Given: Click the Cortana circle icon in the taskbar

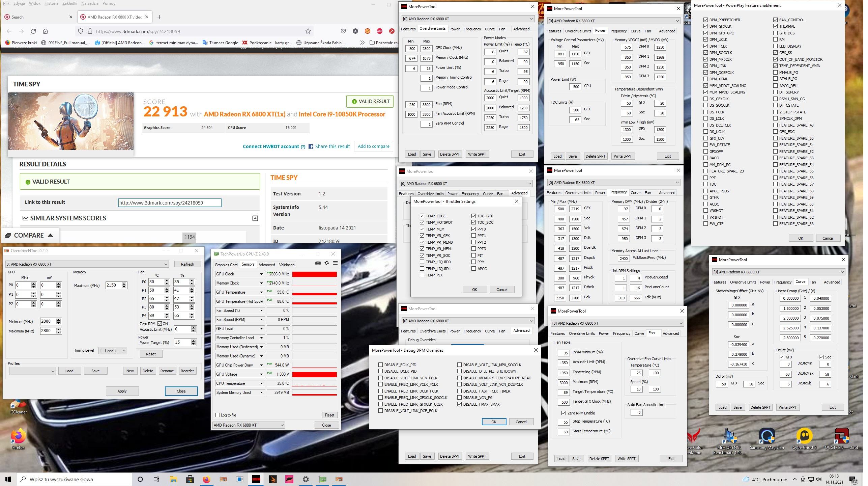Looking at the screenshot, I should point(140,479).
